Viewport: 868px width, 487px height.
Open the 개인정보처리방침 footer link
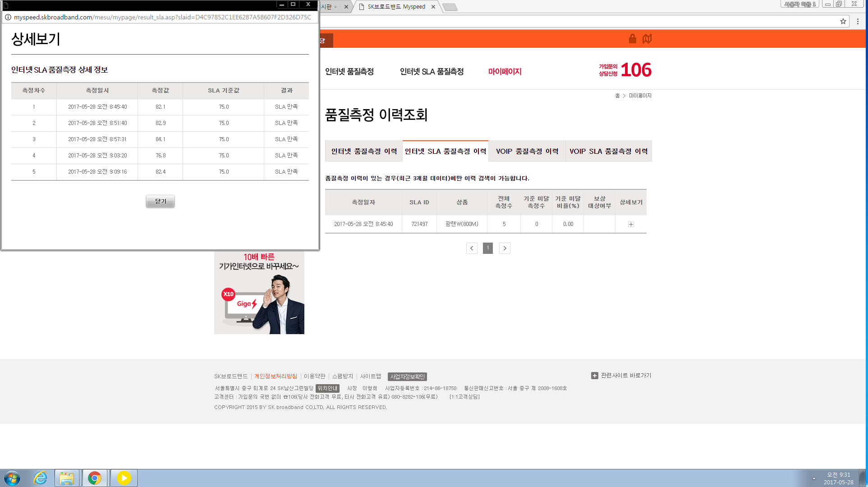coord(276,376)
